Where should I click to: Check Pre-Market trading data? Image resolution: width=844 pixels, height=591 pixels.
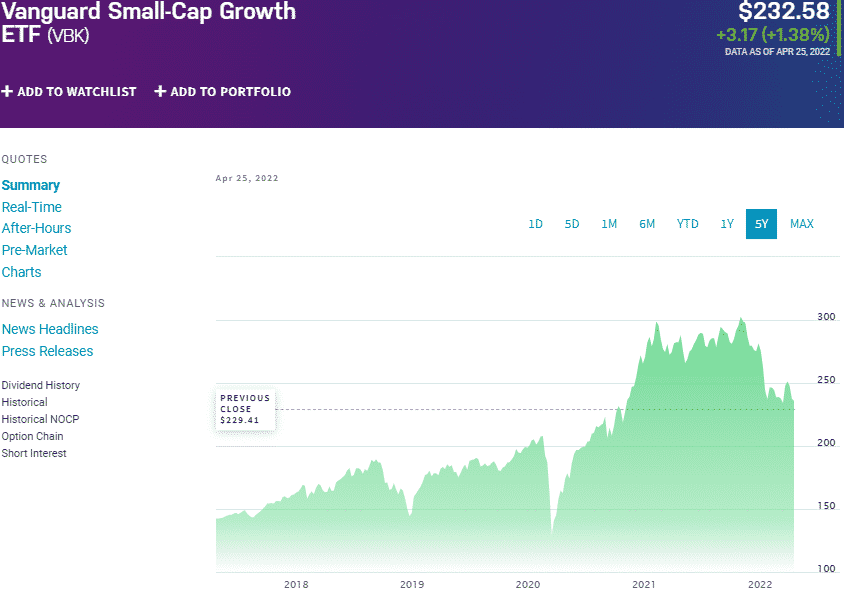point(34,250)
